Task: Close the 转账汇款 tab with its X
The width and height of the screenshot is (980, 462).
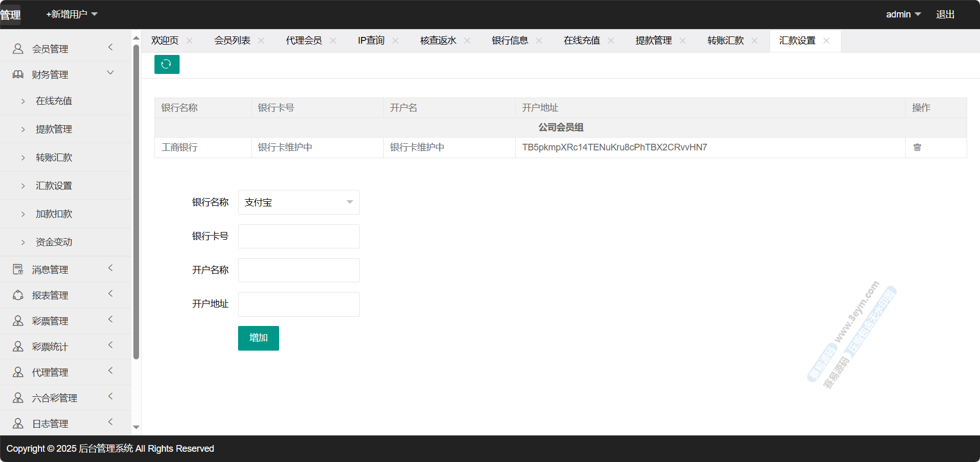Action: click(x=754, y=41)
